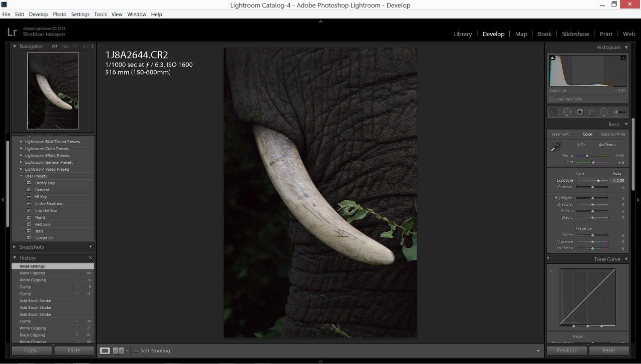Open the Before/After view options dropdown

pyautogui.click(x=127, y=351)
